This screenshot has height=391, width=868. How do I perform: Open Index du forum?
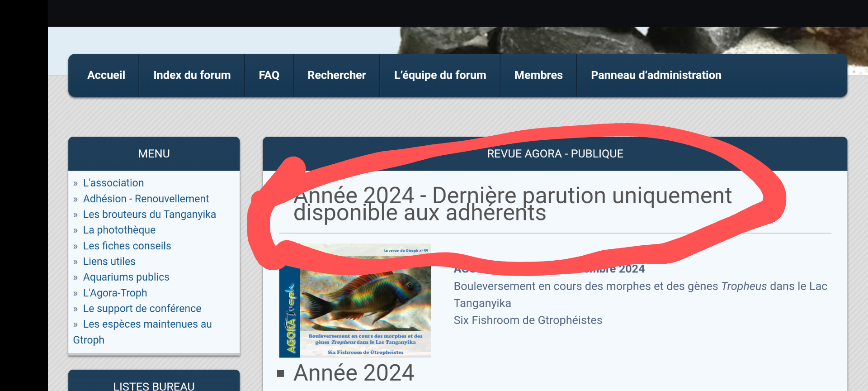[192, 75]
